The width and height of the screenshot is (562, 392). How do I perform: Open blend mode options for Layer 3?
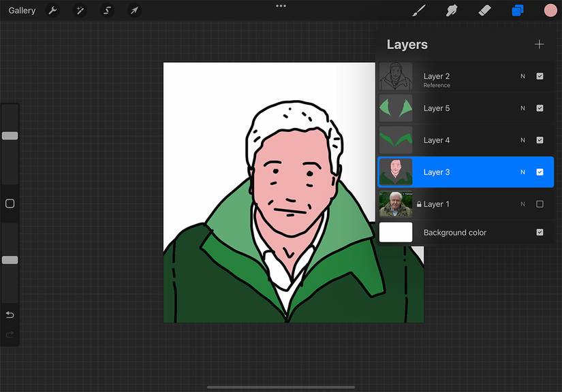click(x=522, y=171)
